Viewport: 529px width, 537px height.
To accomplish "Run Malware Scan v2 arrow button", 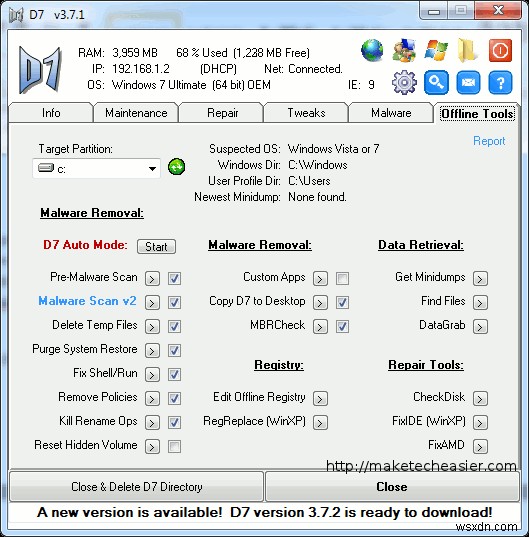I will coord(152,302).
